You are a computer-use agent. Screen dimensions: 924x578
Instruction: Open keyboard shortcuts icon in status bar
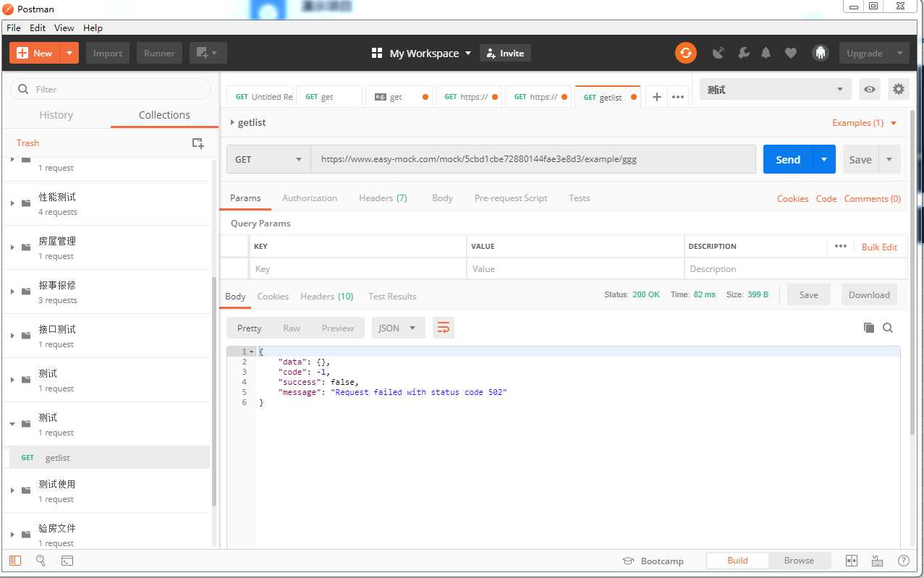click(x=877, y=561)
